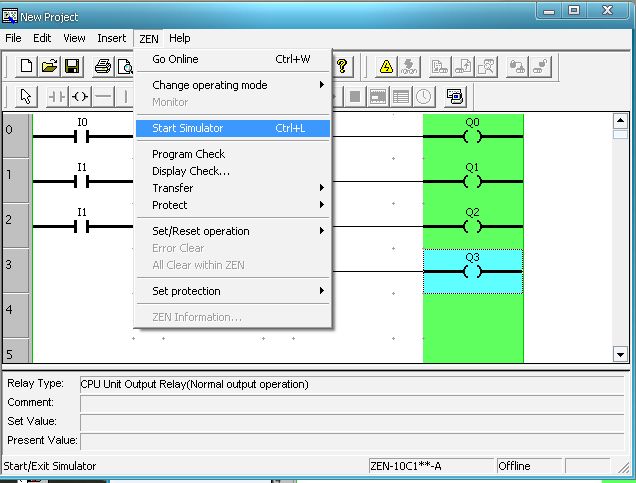Maximize the New Project window

point(574,11)
